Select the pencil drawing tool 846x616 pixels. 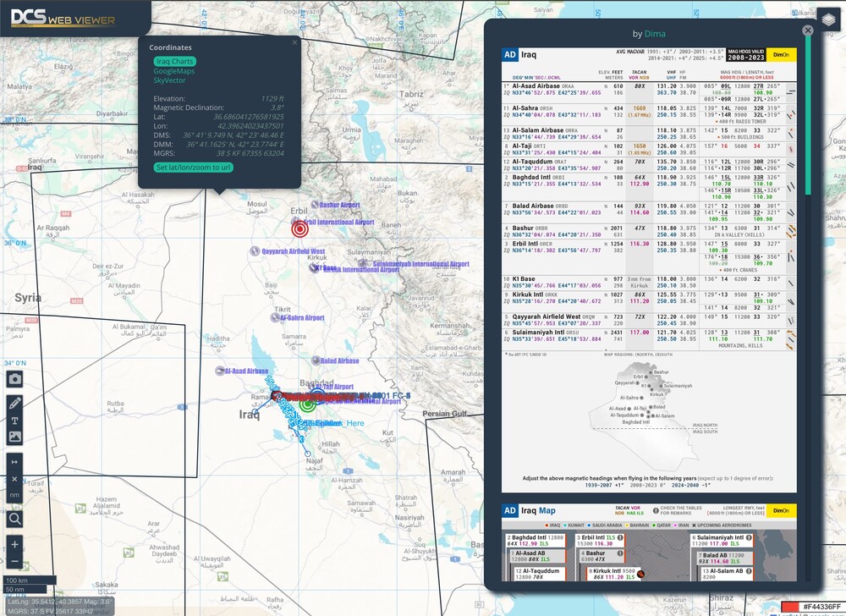14,403
